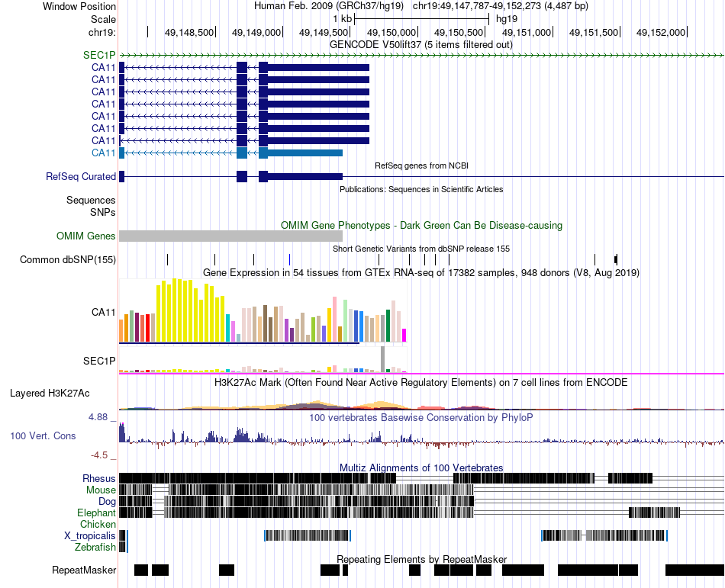Open the OMIM Gene Phenotypes track title
The image size is (725, 588).
coord(421,226)
